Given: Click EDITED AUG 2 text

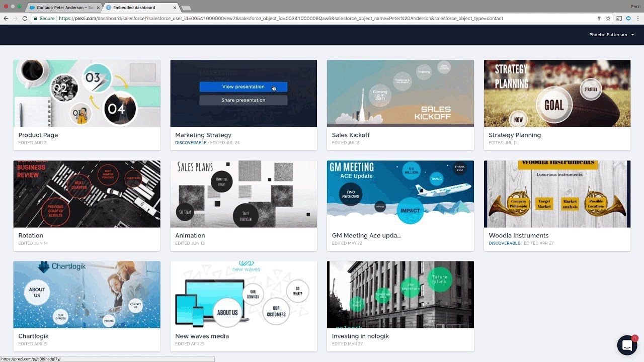Looking at the screenshot, I should pos(32,143).
